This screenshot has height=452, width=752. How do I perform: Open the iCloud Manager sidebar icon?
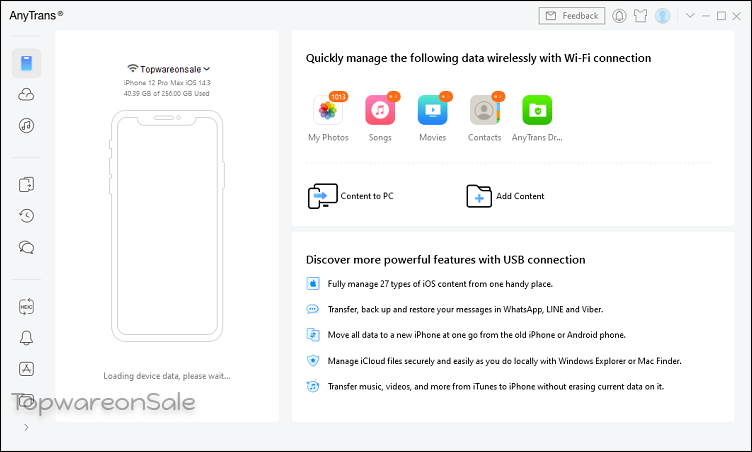coord(26,95)
